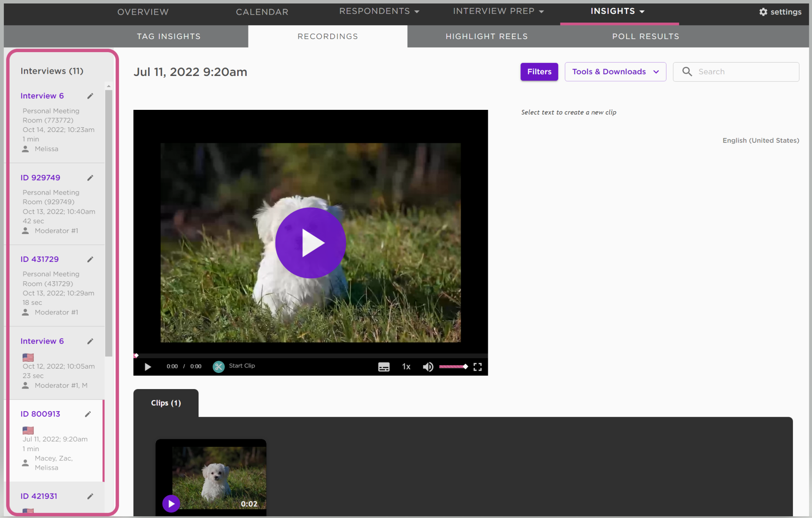
Task: Open Poll Results tab
Action: (646, 36)
